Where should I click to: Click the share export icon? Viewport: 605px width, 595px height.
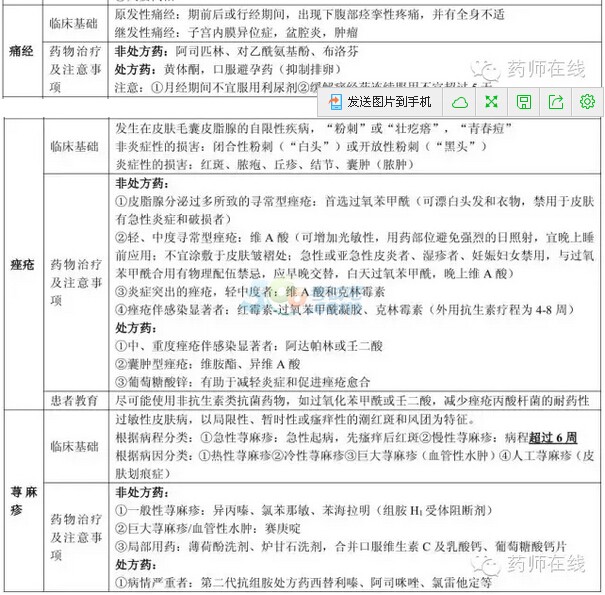556,102
